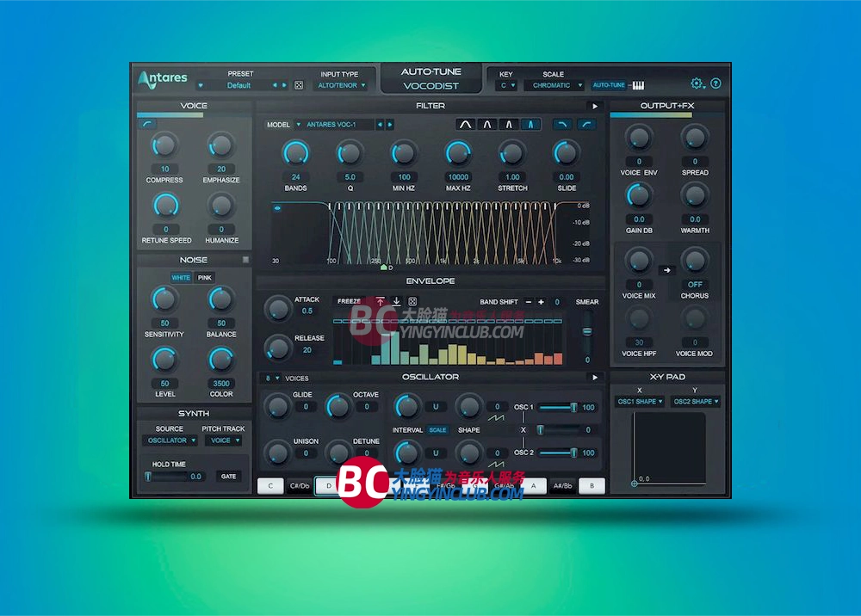Click the help question mark icon

(x=715, y=83)
